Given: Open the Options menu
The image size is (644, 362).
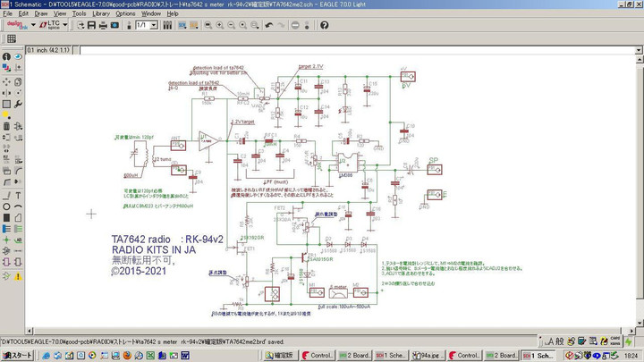Looking at the screenshot, I should tap(125, 13).
